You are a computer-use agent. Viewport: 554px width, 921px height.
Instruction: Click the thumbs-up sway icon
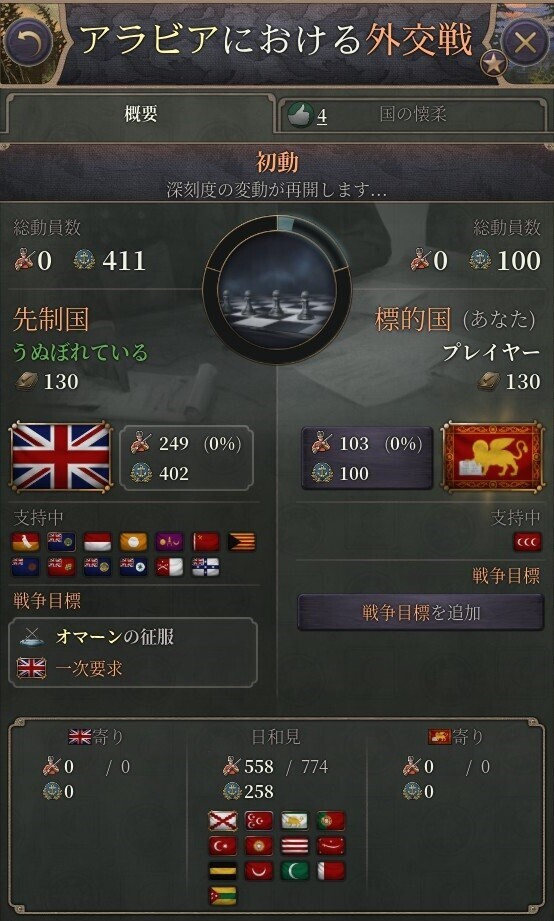pyautogui.click(x=300, y=115)
